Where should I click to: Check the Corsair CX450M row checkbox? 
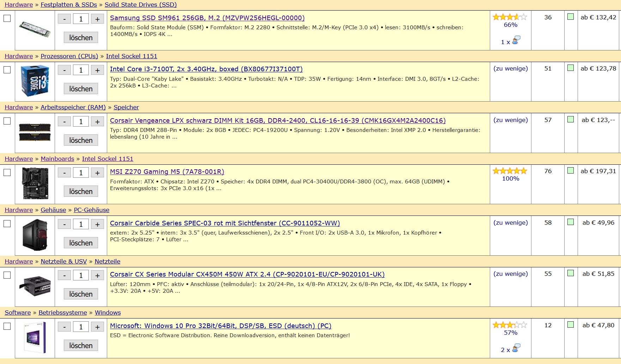(x=7, y=275)
